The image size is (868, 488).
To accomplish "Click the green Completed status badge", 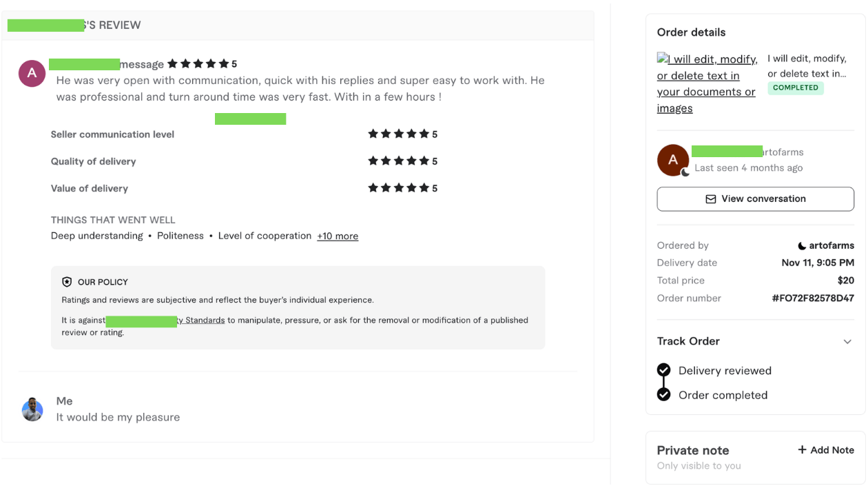I will click(796, 88).
